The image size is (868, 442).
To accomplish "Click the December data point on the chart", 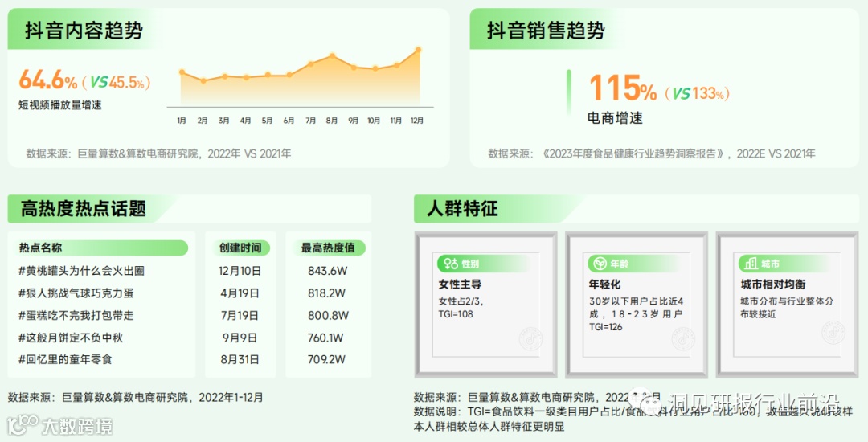I will click(418, 51).
